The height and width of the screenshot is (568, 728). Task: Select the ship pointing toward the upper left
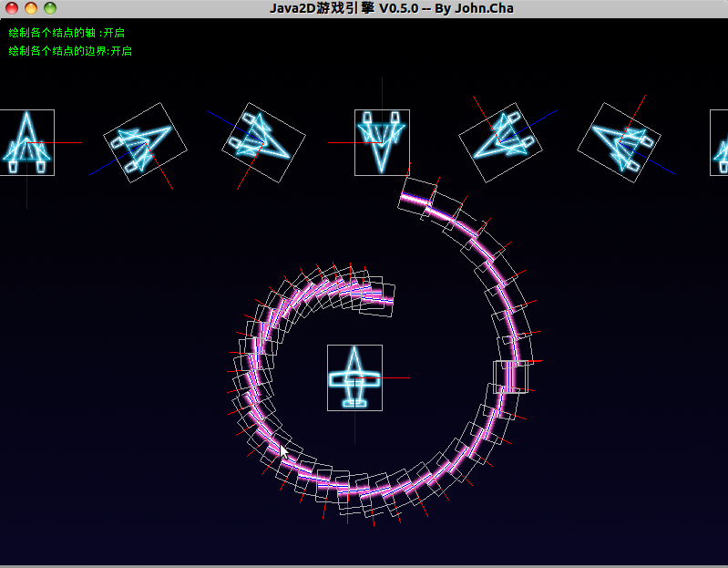[619, 142]
